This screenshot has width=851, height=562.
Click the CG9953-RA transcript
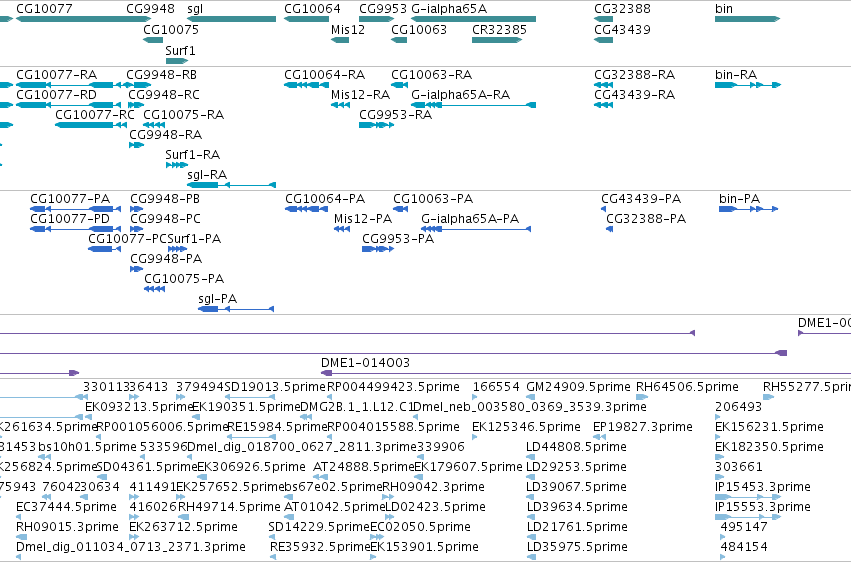[377, 125]
